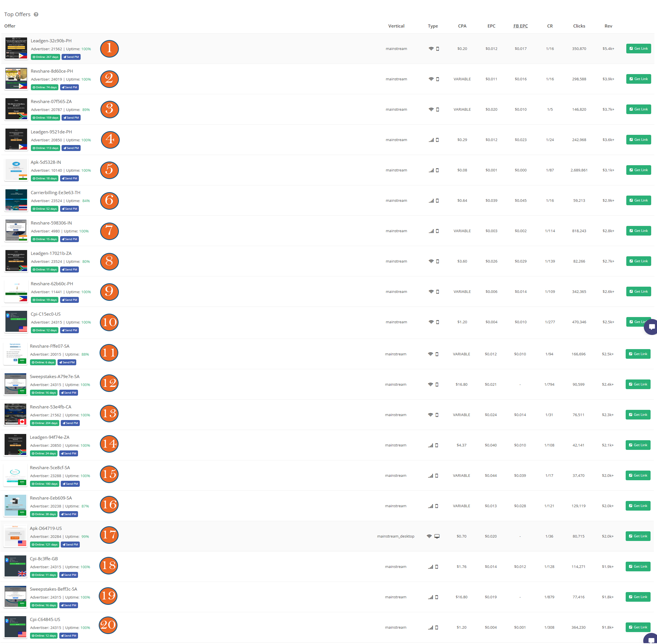The height and width of the screenshot is (644, 657).
Task: Click the mobile phone icon for Carrierbilling-Ee3e63-TH
Action: 437,201
